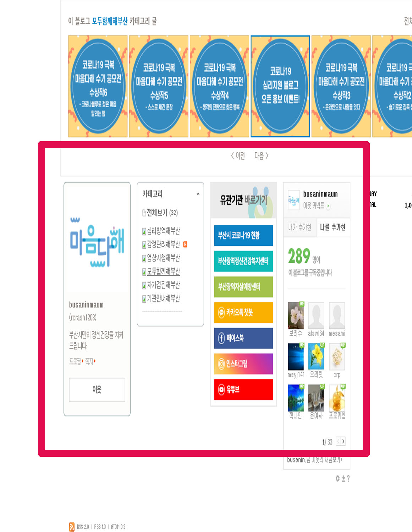Open the 수상작6 post thumbnail
412x532 pixels.
(98, 86)
